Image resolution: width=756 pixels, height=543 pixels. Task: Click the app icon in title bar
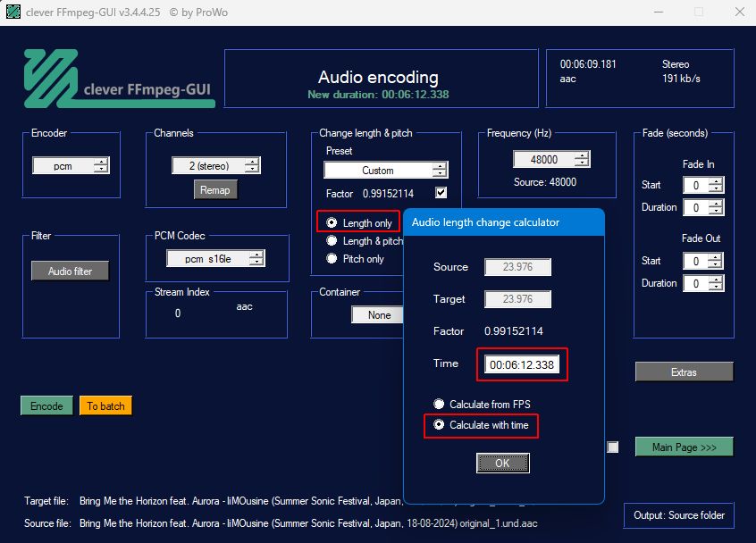coord(13,12)
